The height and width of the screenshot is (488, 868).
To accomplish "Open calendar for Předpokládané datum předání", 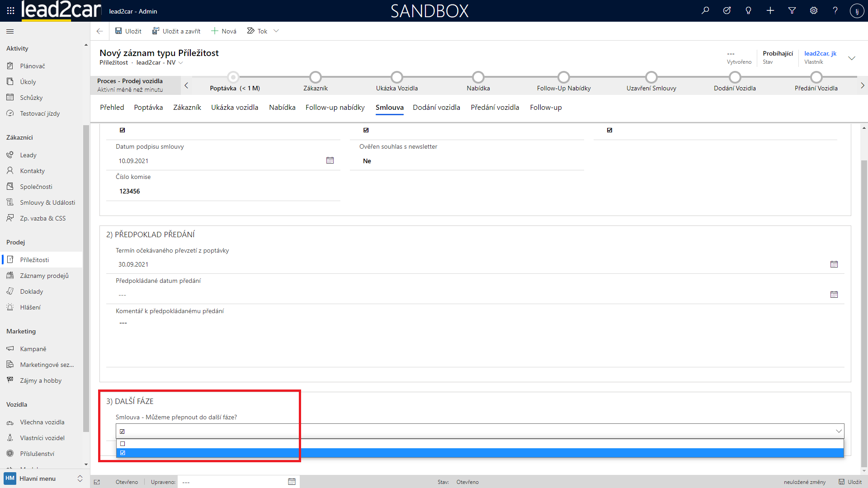I will tap(834, 295).
